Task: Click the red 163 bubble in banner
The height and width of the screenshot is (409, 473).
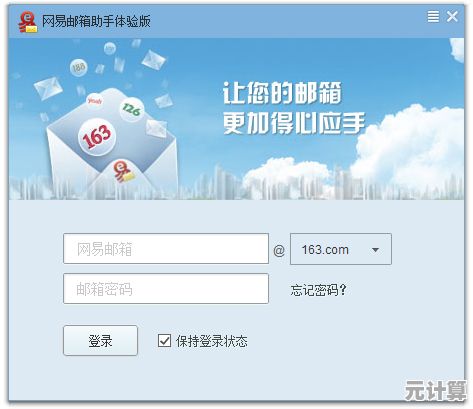Action: click(97, 137)
